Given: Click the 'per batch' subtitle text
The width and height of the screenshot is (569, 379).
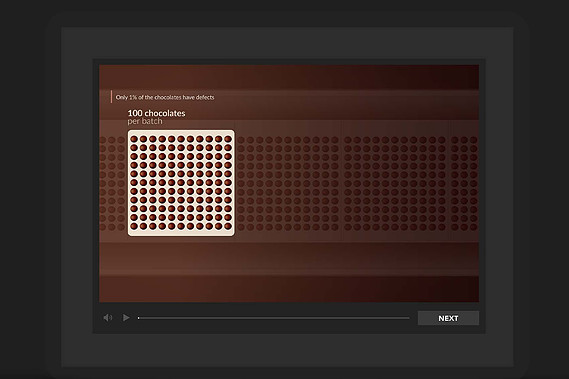Looking at the screenshot, I should point(145,121).
